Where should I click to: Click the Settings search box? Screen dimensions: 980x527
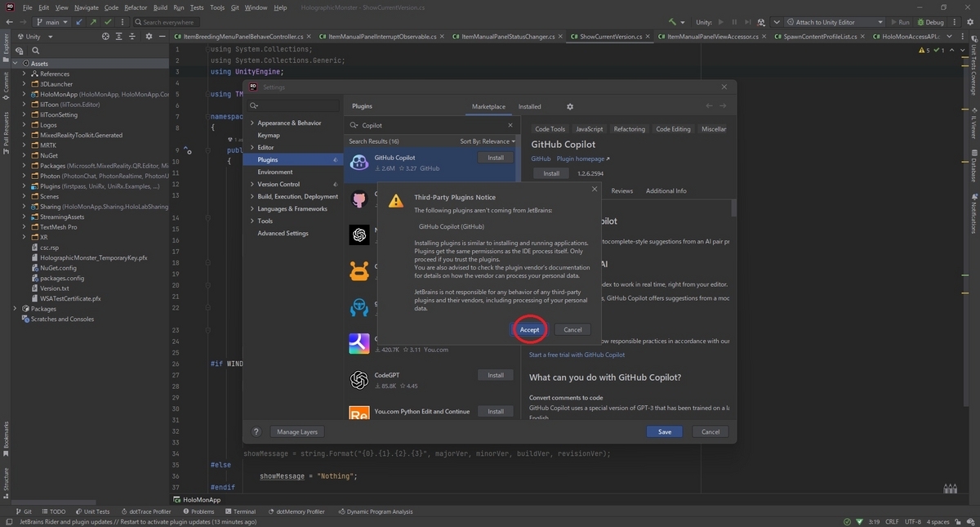click(x=294, y=105)
